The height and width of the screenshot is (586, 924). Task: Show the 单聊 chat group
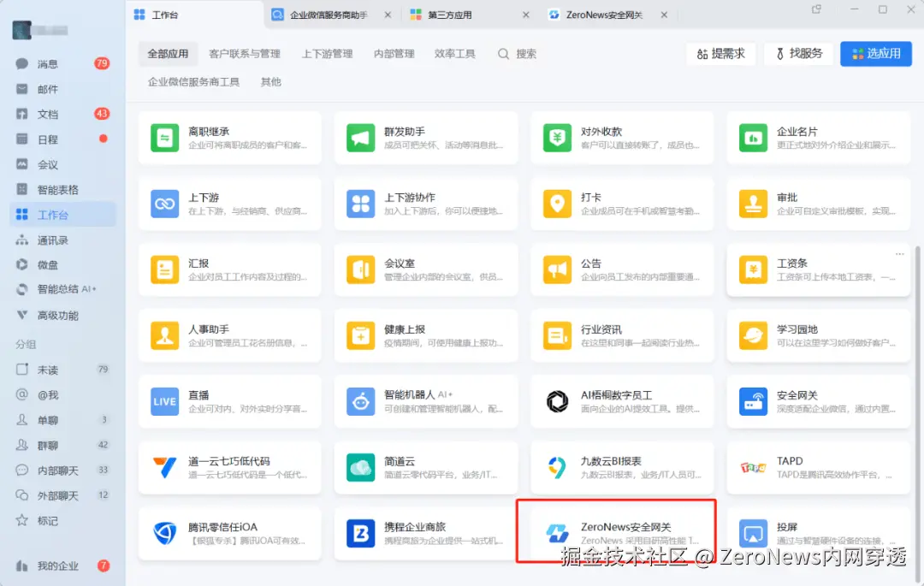(x=62, y=420)
